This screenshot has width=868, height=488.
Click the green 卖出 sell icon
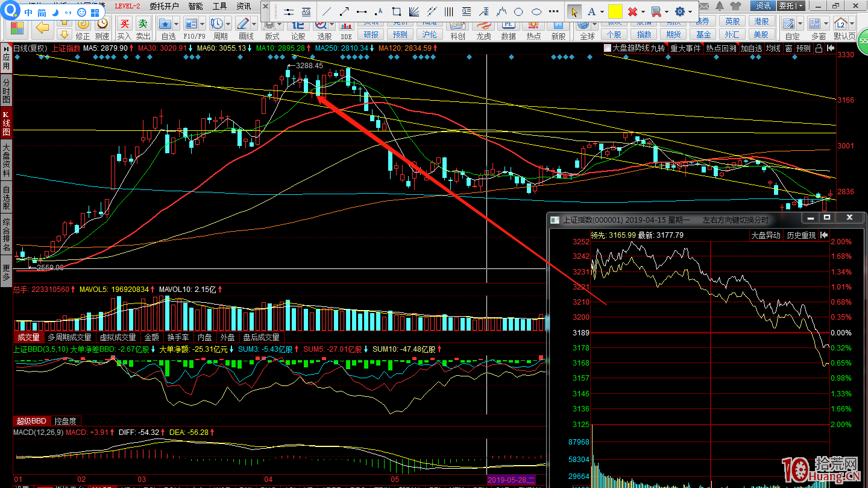coord(143,24)
